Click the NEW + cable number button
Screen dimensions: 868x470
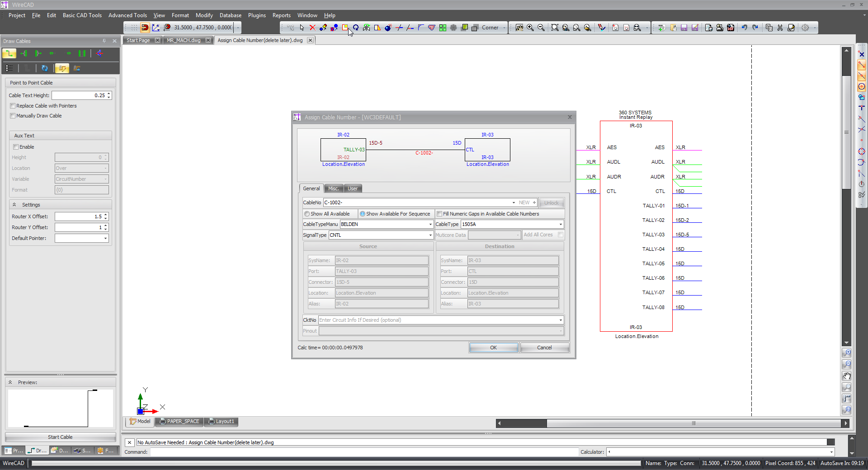[527, 202]
